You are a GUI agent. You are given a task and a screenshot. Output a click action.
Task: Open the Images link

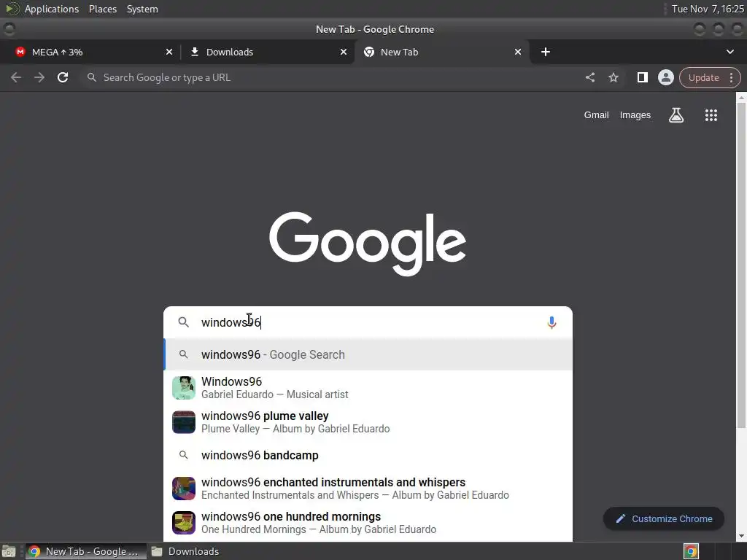tap(635, 114)
